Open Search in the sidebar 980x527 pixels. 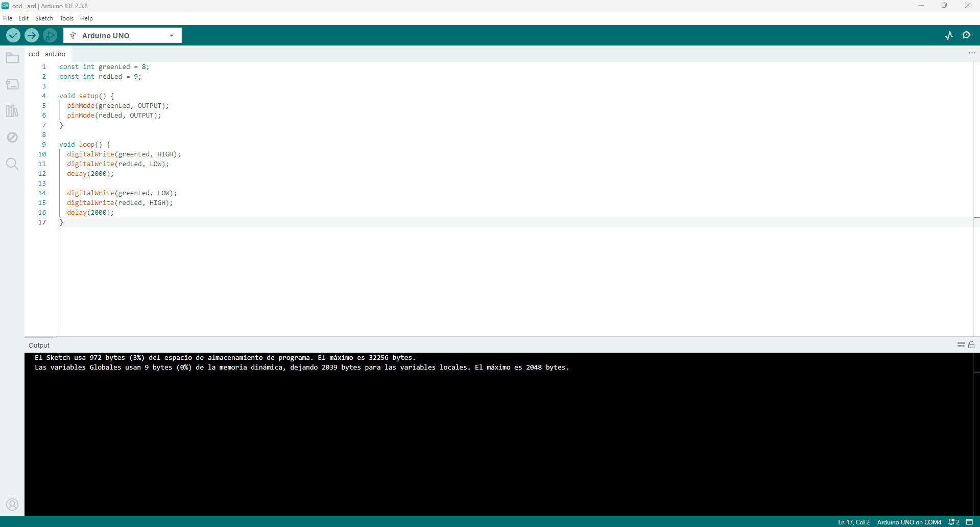[12, 164]
